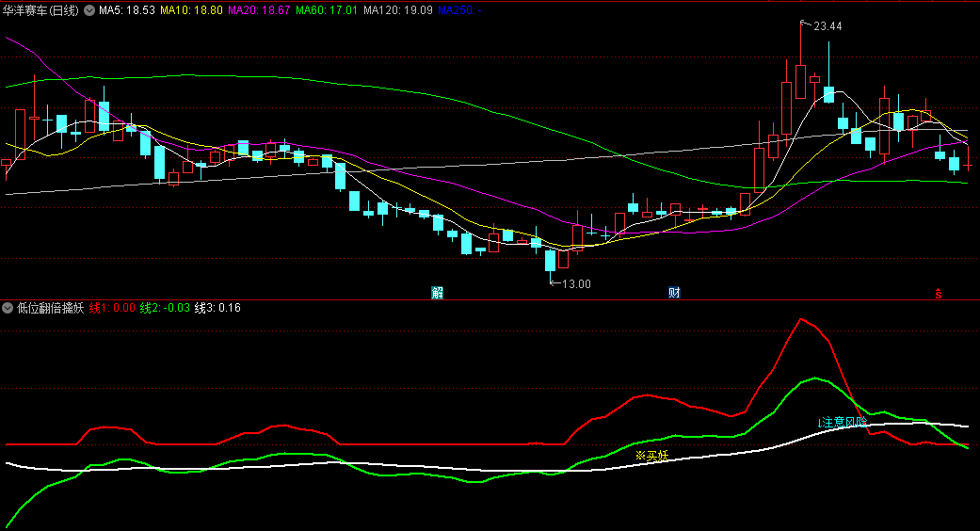This screenshot has height=531, width=980.
Task: Click the MA10: 18.80 label
Action: click(x=191, y=10)
